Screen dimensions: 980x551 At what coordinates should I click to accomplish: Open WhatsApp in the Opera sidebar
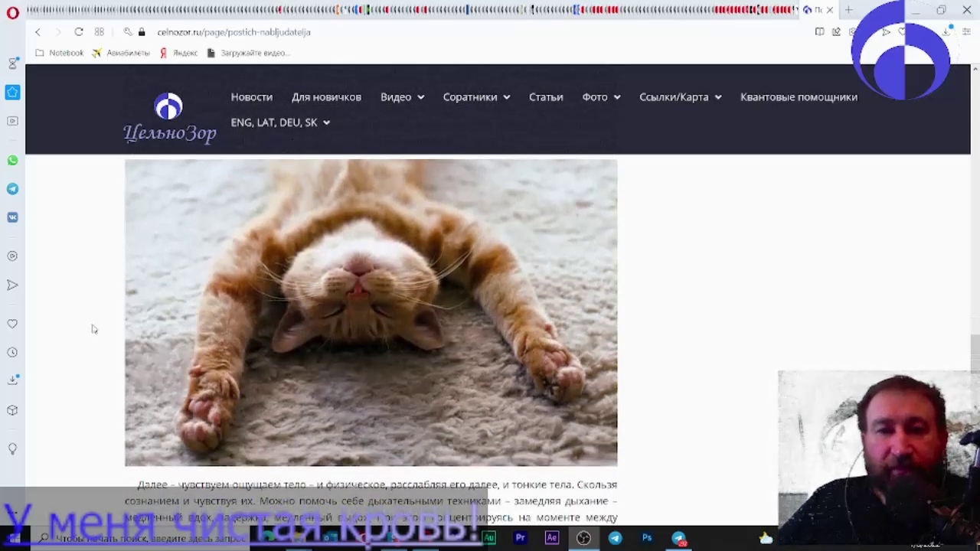(12, 161)
